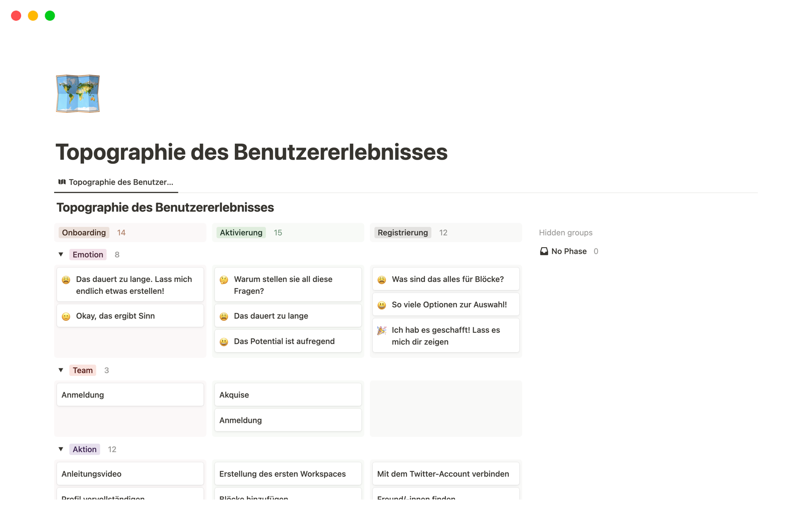Viewport: 812px width, 508px height.
Task: Open the Akquise card
Action: 288,395
